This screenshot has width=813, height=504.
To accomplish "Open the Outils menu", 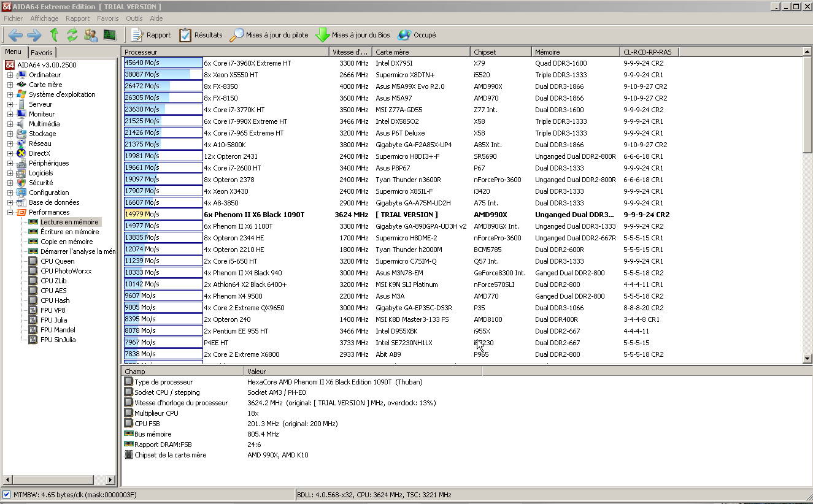I will pos(134,18).
